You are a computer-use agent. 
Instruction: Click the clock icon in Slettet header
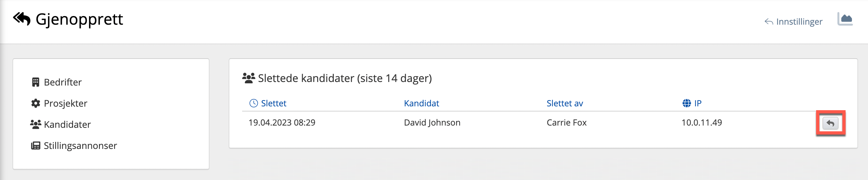(253, 103)
